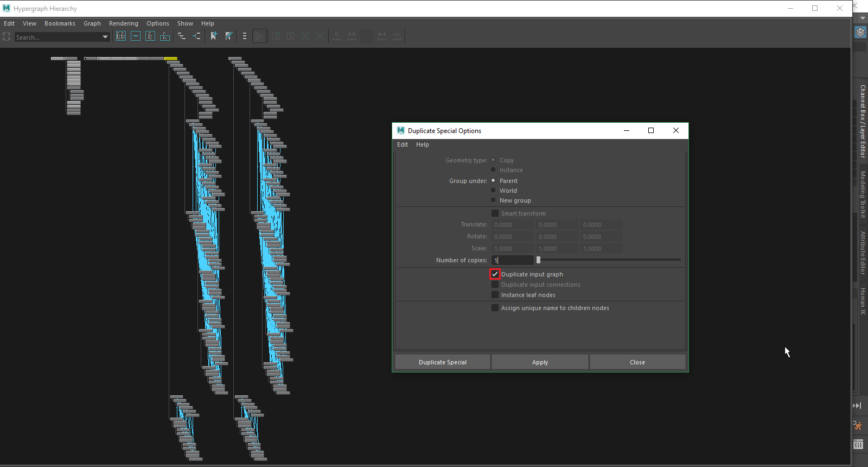This screenshot has width=868, height=467.
Task: Click the Close button in dialog
Action: 637,362
